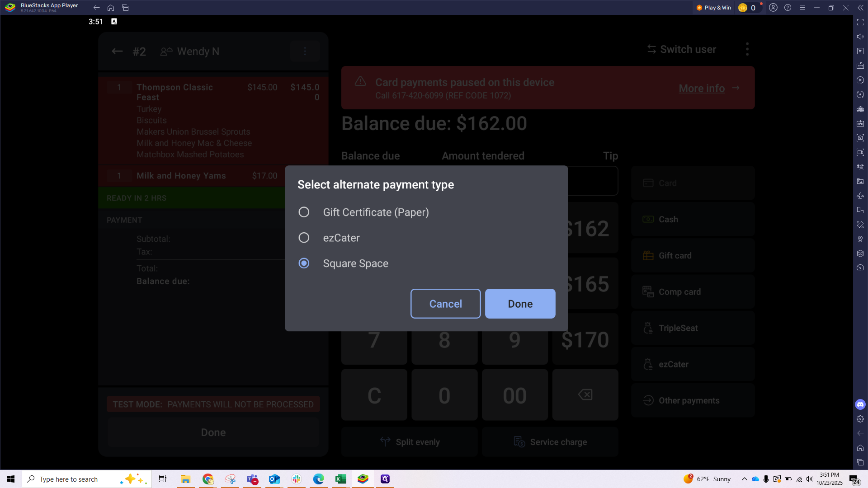Show hidden icons in system tray
The width and height of the screenshot is (868, 488).
(x=744, y=479)
